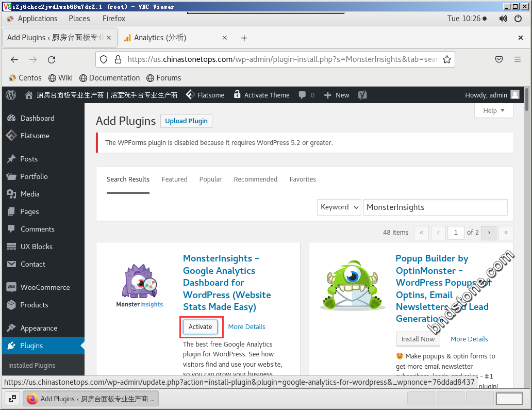Show tracking protection shield info
The width and height of the screenshot is (532, 410).
point(104,59)
